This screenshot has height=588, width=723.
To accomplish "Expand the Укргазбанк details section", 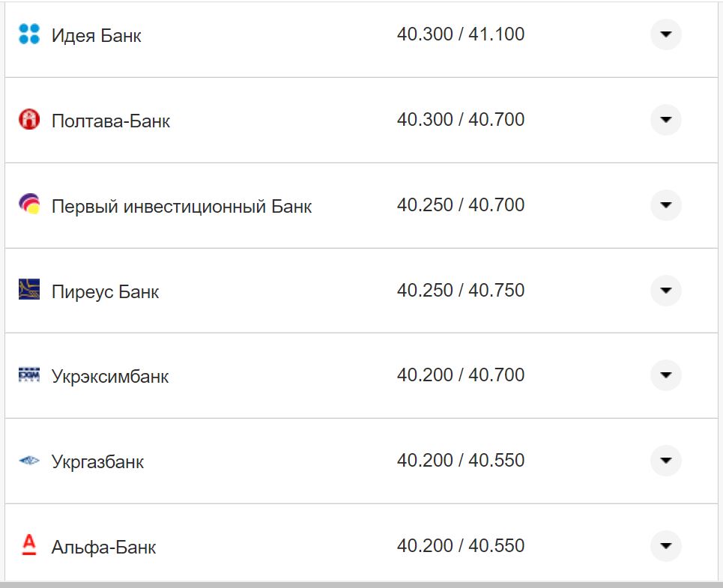I will 665,461.
